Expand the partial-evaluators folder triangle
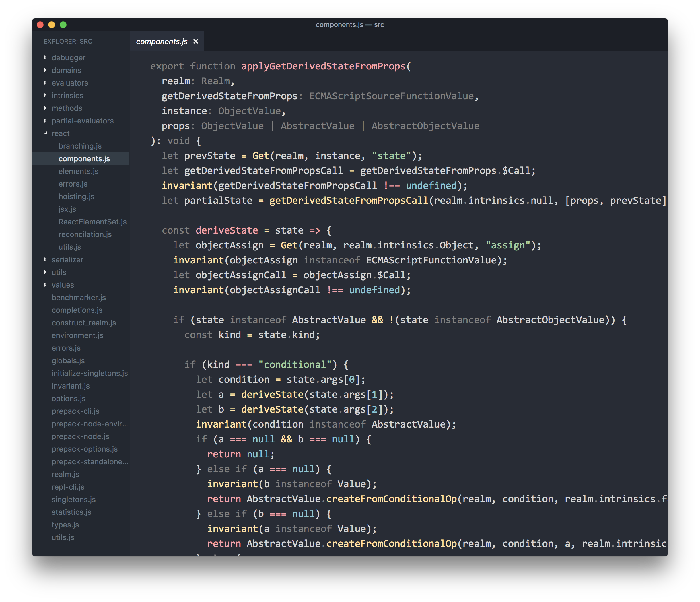Screen dimensions: 700x602 click(x=45, y=121)
